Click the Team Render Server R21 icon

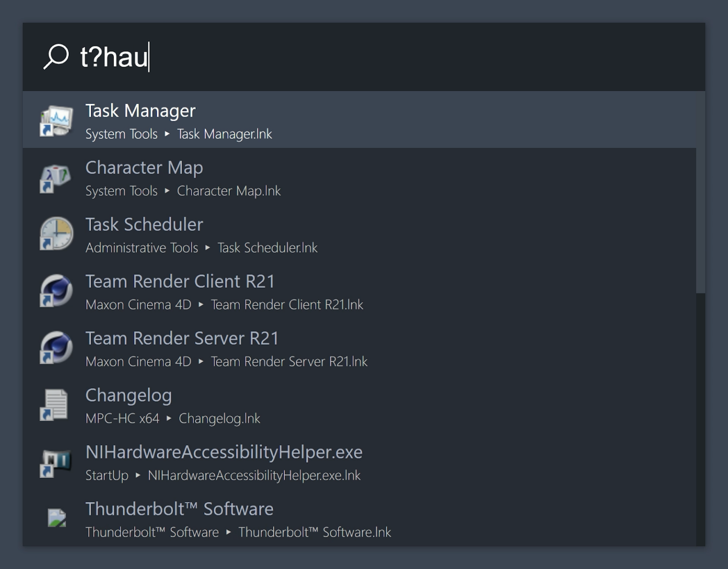click(x=56, y=348)
